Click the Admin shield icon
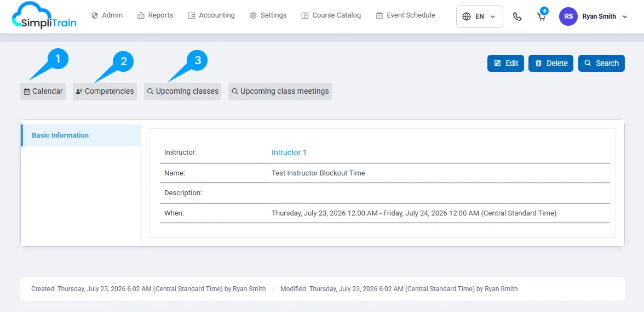 (x=95, y=15)
